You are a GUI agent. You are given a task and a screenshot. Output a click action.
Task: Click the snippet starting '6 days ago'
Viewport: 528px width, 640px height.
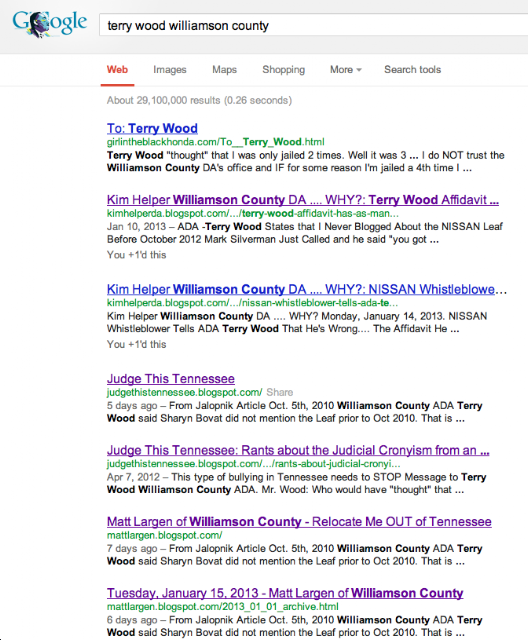pos(295,626)
